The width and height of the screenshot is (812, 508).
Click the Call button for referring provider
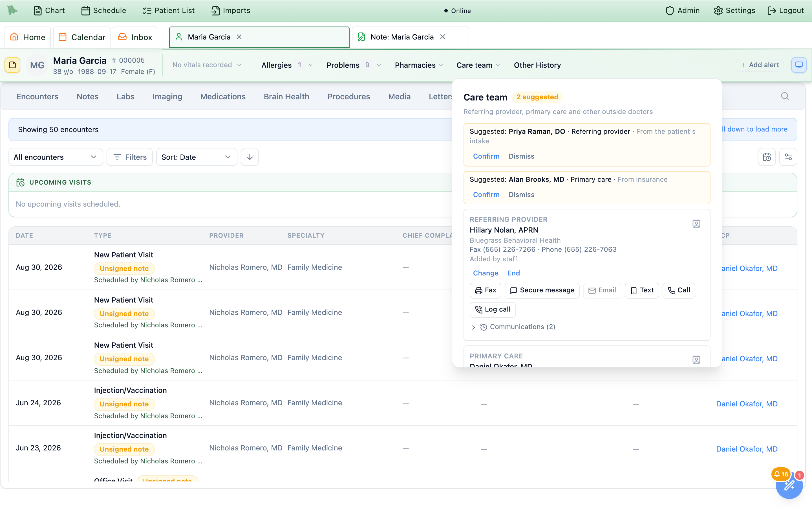coord(678,290)
